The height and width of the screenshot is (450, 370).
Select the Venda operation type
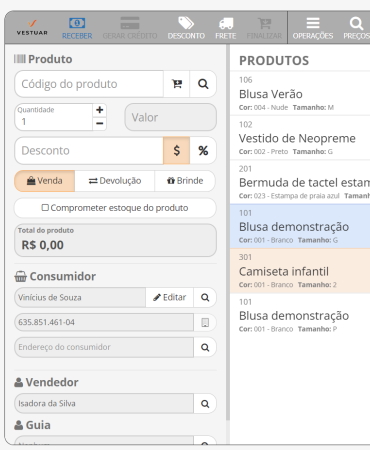[x=45, y=181]
